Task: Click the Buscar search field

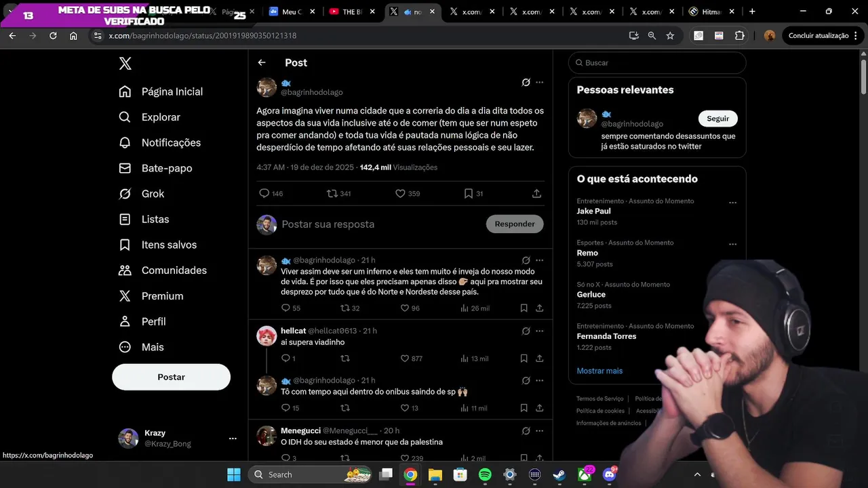Action: 657,62
